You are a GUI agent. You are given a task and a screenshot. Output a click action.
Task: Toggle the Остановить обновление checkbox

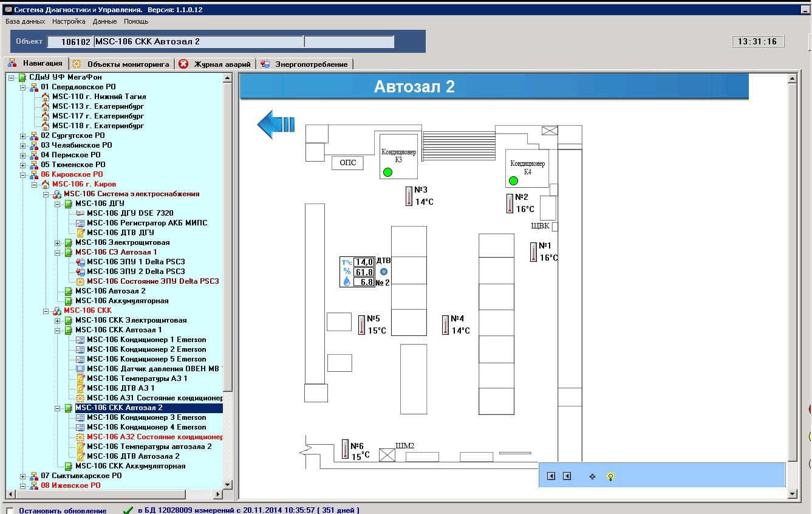[10, 510]
